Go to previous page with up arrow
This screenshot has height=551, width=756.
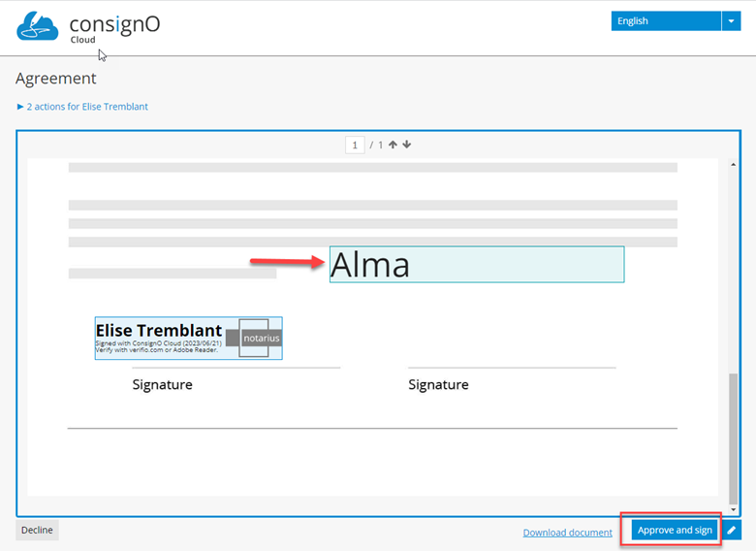(x=394, y=145)
